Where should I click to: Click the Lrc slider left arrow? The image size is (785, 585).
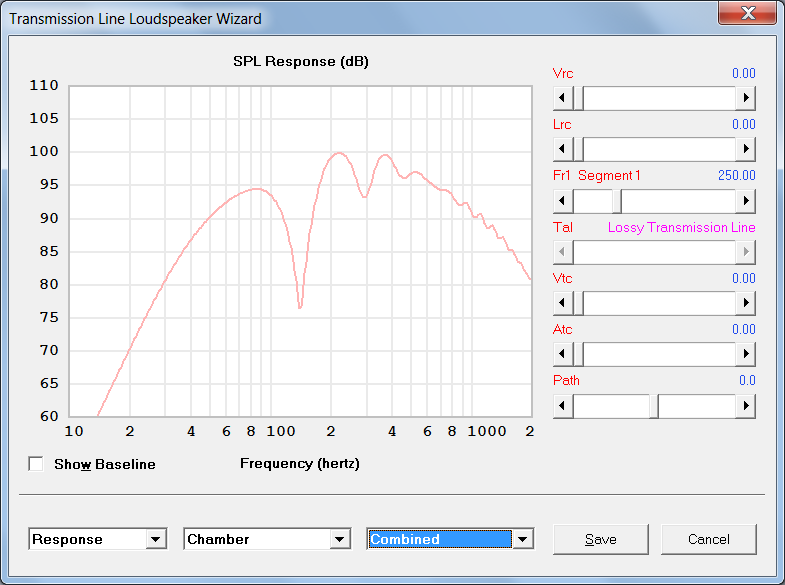(x=563, y=149)
